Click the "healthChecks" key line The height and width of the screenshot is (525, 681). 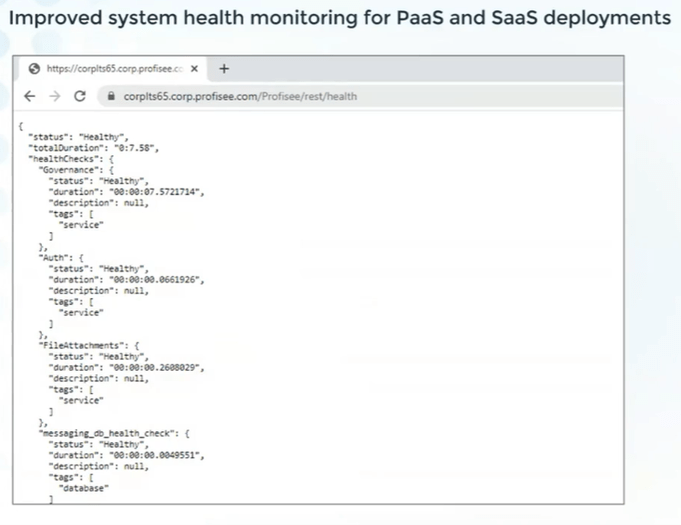tap(71, 159)
